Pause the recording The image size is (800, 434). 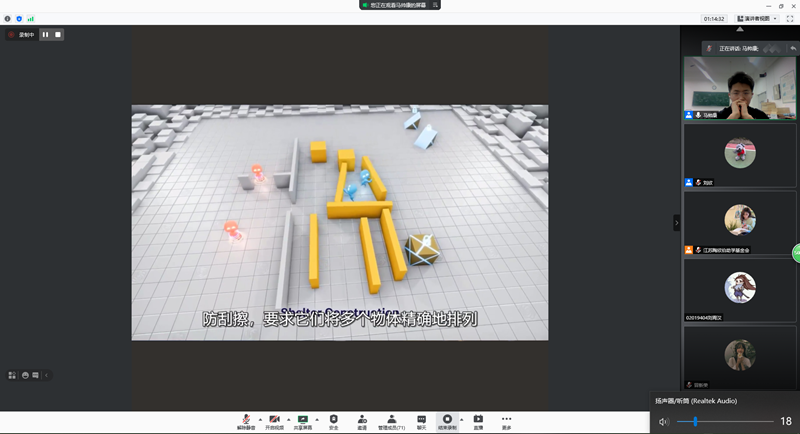(x=45, y=34)
